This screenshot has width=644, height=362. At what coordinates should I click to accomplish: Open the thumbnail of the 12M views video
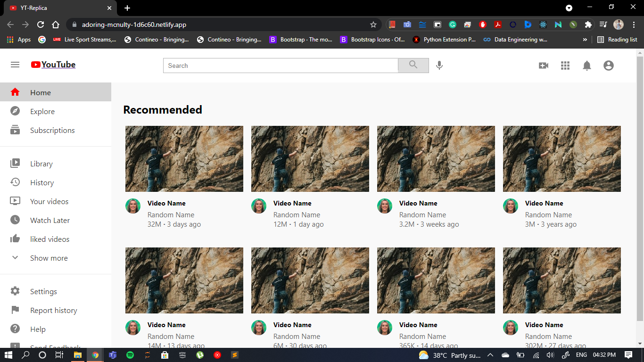pyautogui.click(x=310, y=159)
